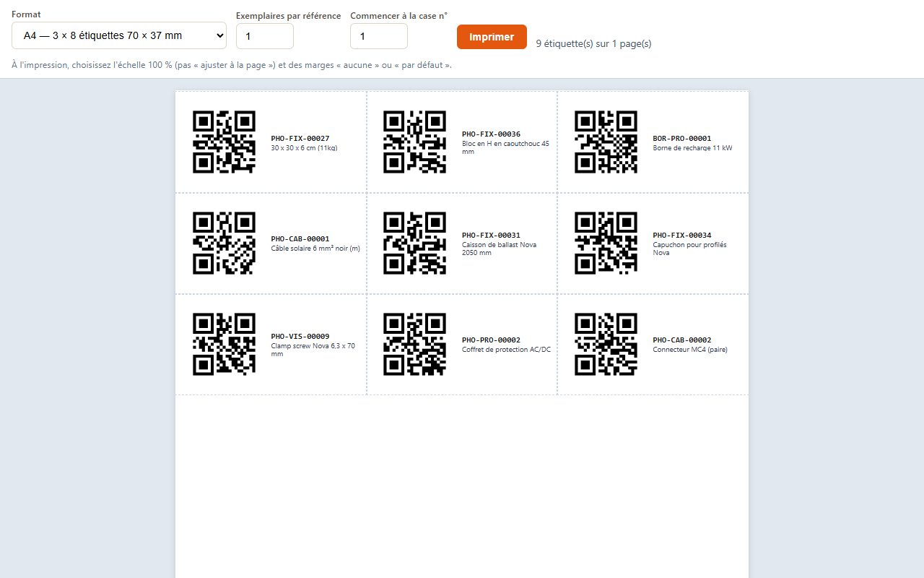The width and height of the screenshot is (924, 578).
Task: Select the QR code for PHO-FIX-00036
Action: click(x=414, y=142)
